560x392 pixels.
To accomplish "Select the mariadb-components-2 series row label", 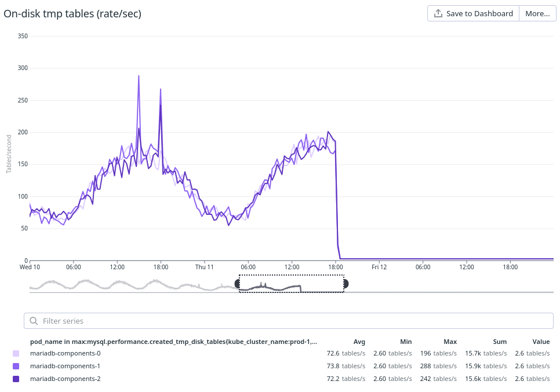I will [65, 379].
